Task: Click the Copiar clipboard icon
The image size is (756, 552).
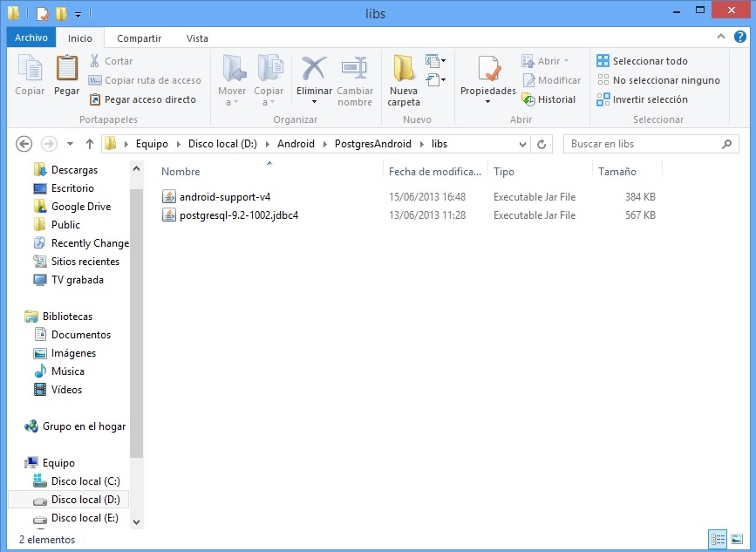Action: pyautogui.click(x=30, y=70)
